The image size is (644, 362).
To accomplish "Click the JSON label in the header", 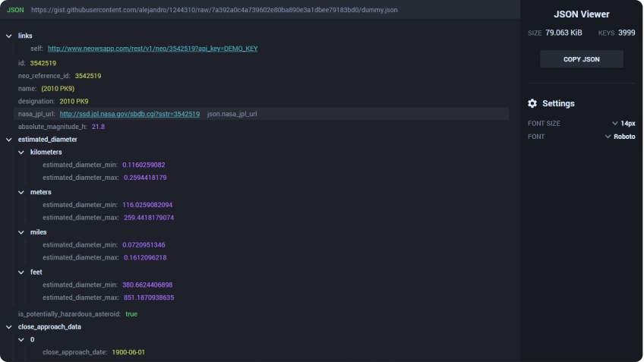I will click(15, 10).
